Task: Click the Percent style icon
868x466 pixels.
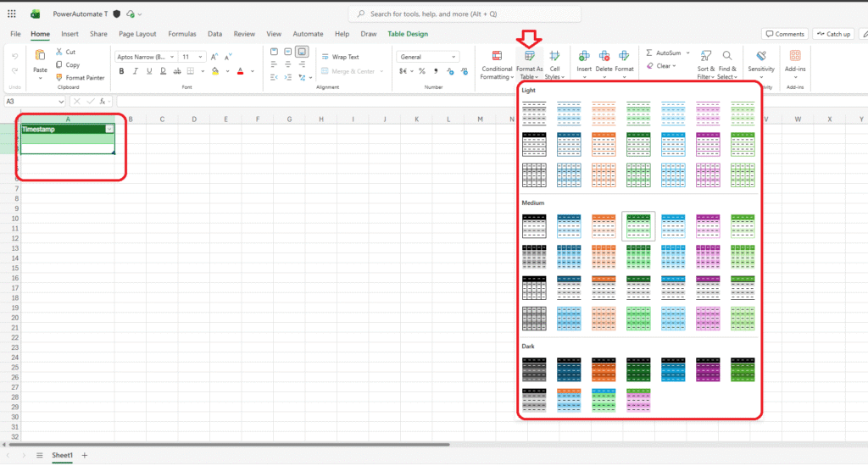Action: (x=422, y=71)
